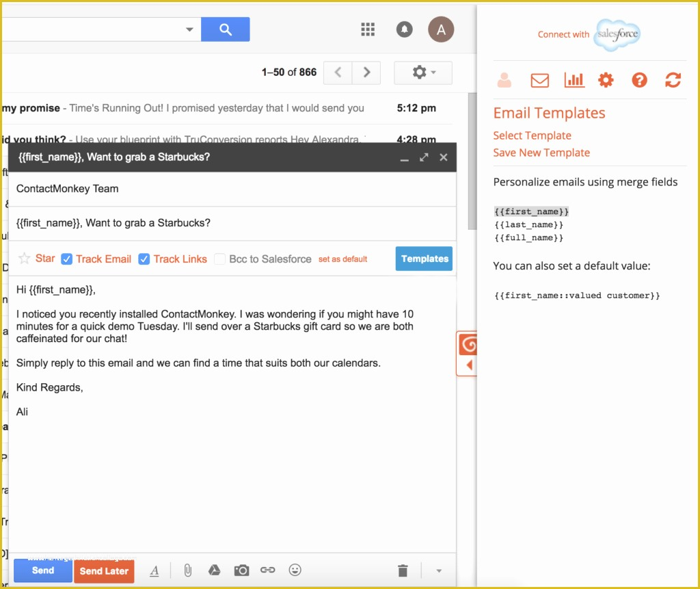Open the ContactMonkey contacts person icon
Viewport: 700px width, 589px height.
pos(504,80)
